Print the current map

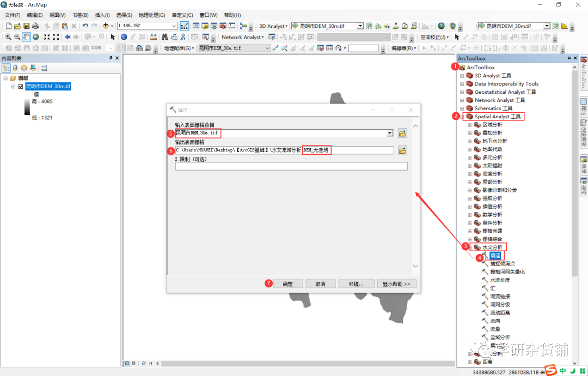(x=35, y=26)
